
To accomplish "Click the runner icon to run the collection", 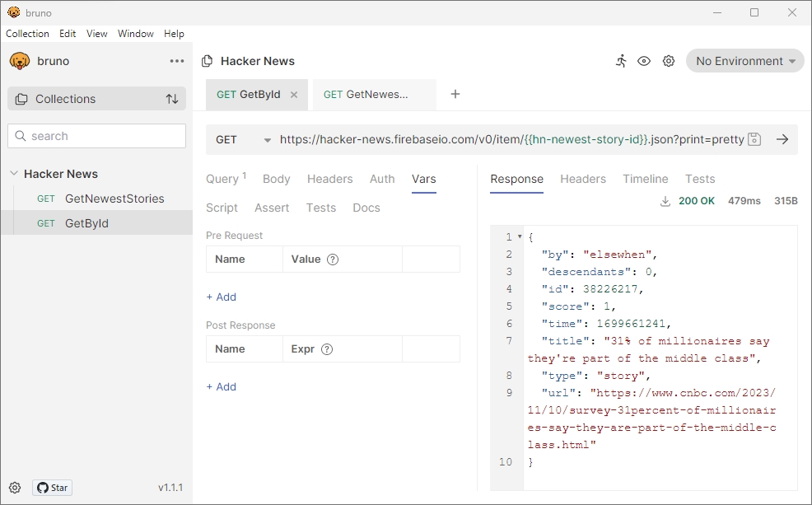I will 621,61.
